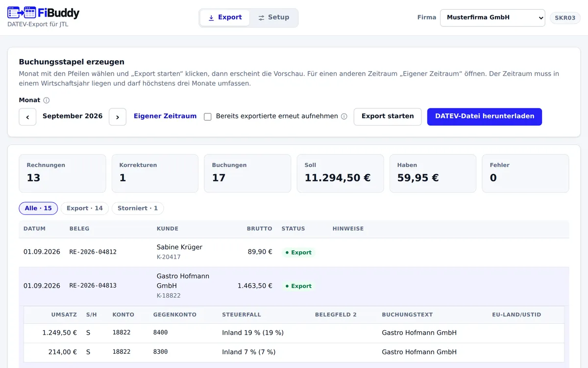Click the amount 1.463,50 €
This screenshot has width=588, height=368.
click(255, 286)
